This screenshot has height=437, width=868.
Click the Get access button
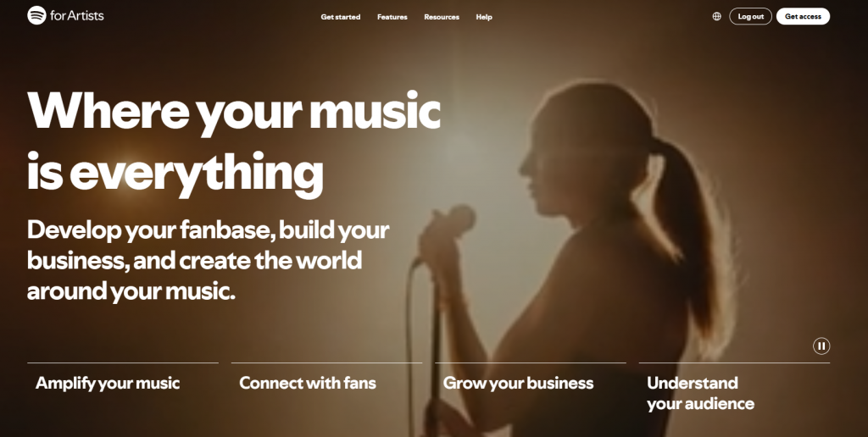(803, 17)
